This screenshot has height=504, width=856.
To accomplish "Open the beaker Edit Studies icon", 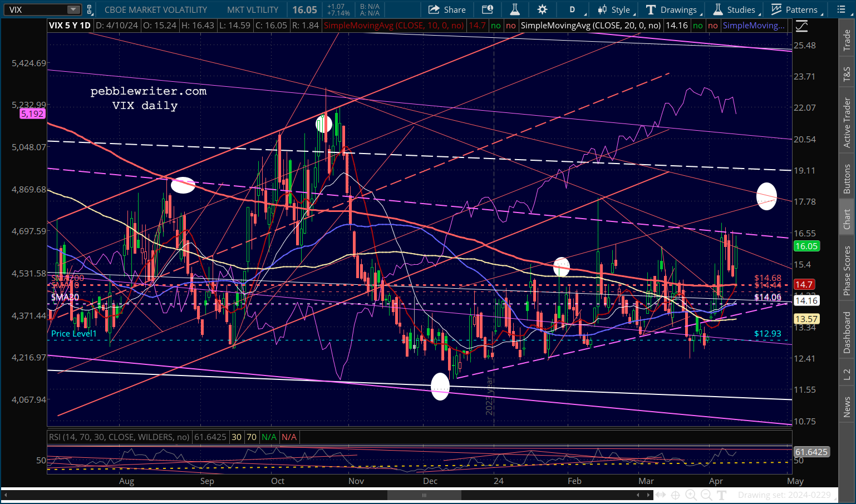I will click(x=515, y=9).
